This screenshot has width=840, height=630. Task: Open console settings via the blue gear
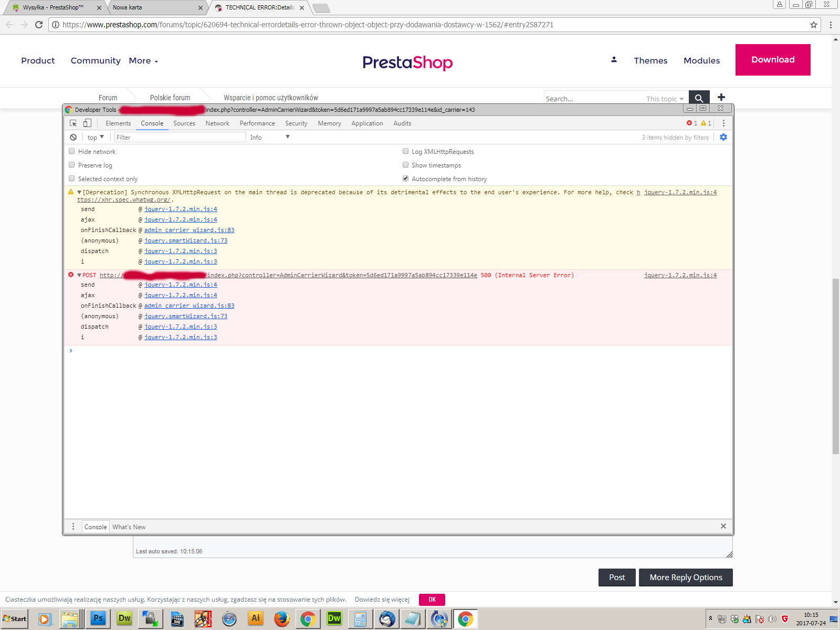(x=723, y=137)
